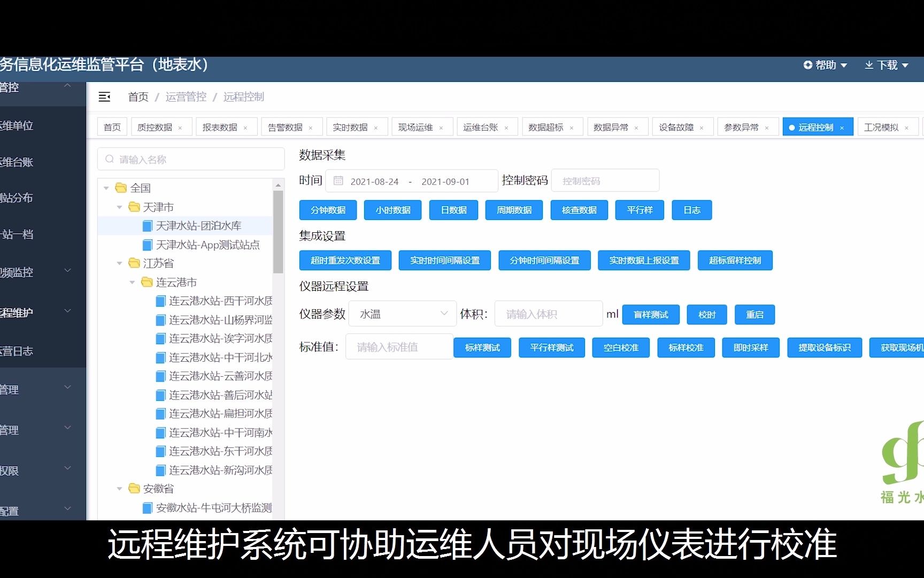Close the 现场运维 tab
This screenshot has width=924, height=578.
click(441, 128)
